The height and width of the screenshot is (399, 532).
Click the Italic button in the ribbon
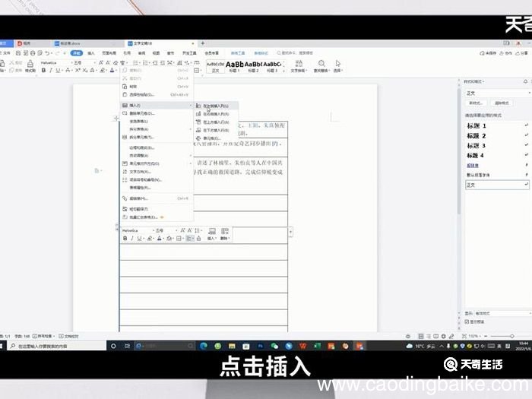(51, 70)
